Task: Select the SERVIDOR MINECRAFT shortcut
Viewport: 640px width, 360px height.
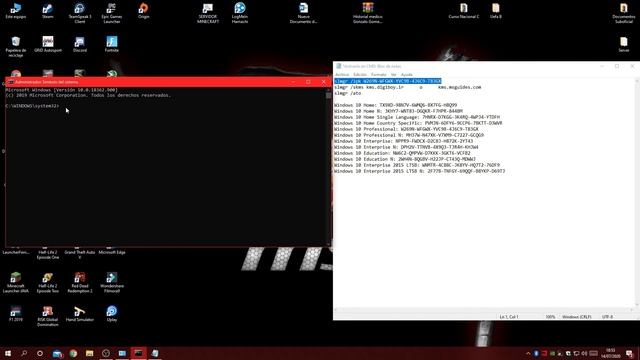Action: pyautogui.click(x=208, y=13)
